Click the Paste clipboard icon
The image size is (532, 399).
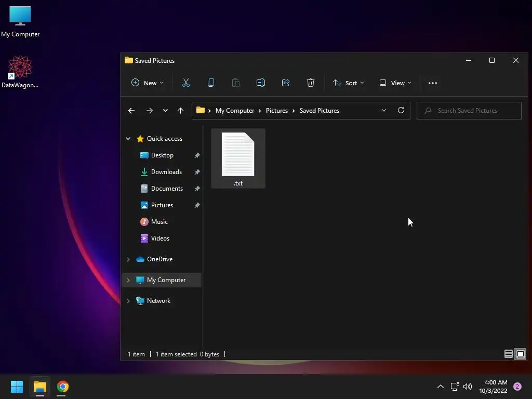click(235, 83)
